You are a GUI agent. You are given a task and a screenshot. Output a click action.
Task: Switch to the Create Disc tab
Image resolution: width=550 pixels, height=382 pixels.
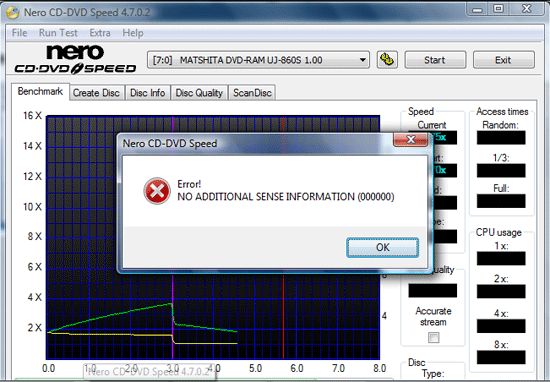click(x=96, y=93)
